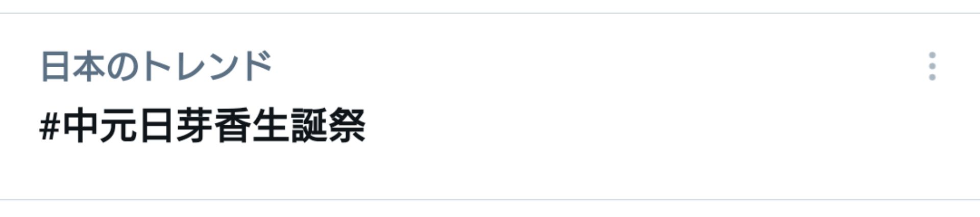The width and height of the screenshot is (980, 217).
Task: Open trend options via the three dots
Action: pyautogui.click(x=932, y=66)
